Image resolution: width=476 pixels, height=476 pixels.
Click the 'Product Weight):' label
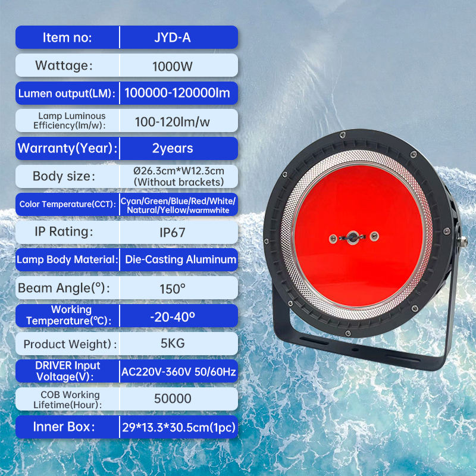(70, 345)
